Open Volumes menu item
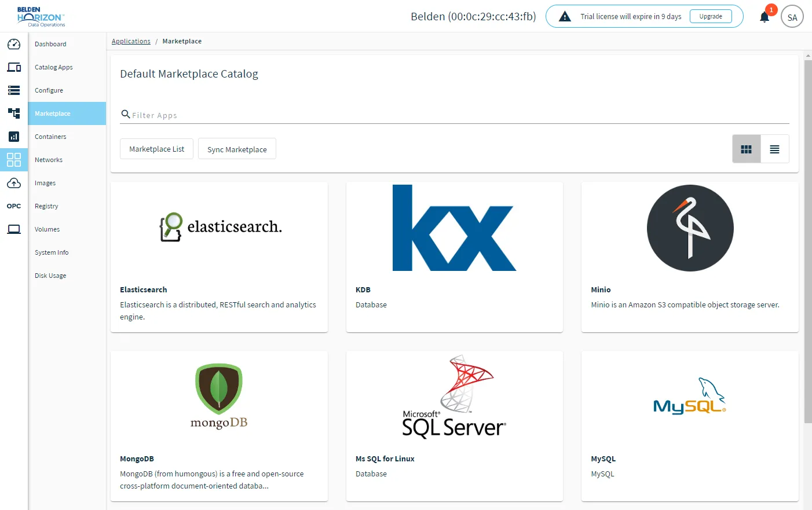This screenshot has width=812, height=510. pyautogui.click(x=67, y=229)
